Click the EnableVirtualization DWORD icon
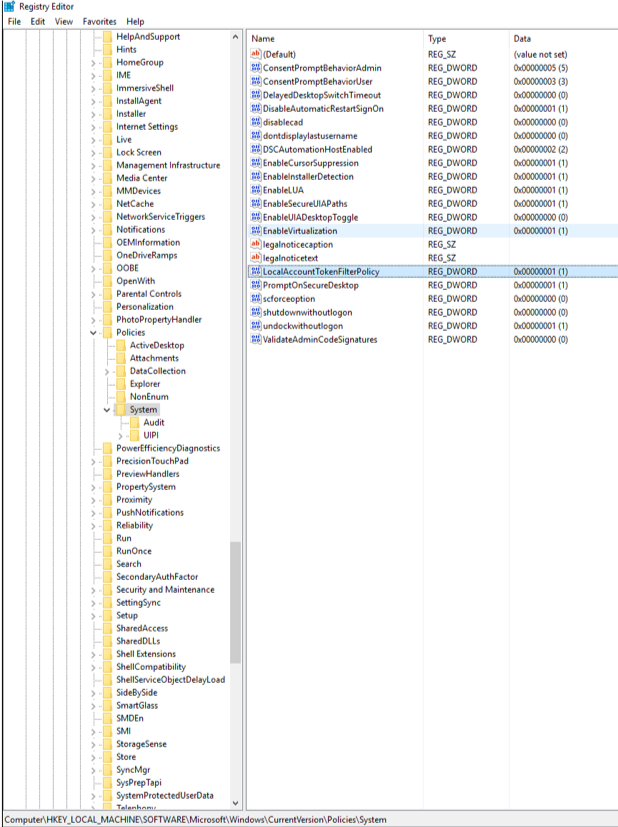This screenshot has height=827, width=618. coord(256,230)
